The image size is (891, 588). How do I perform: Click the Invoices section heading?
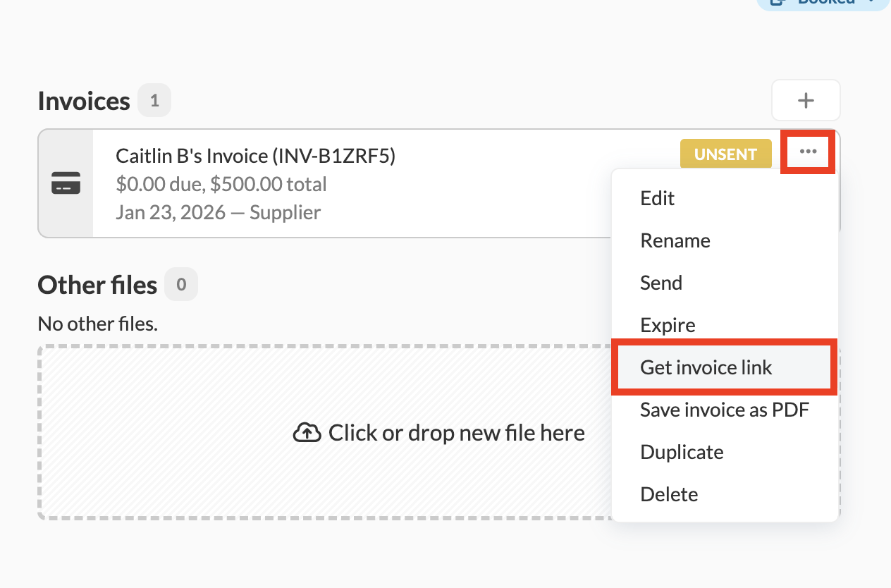[x=84, y=102]
